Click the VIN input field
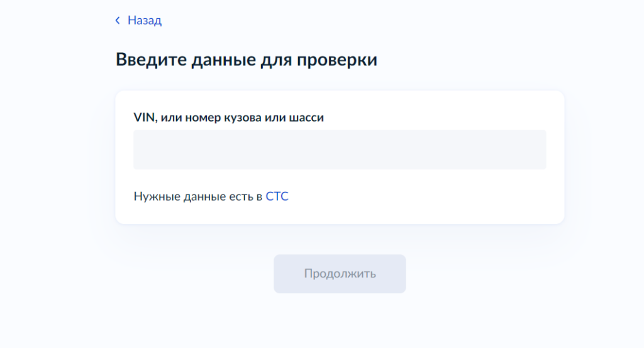 point(340,150)
